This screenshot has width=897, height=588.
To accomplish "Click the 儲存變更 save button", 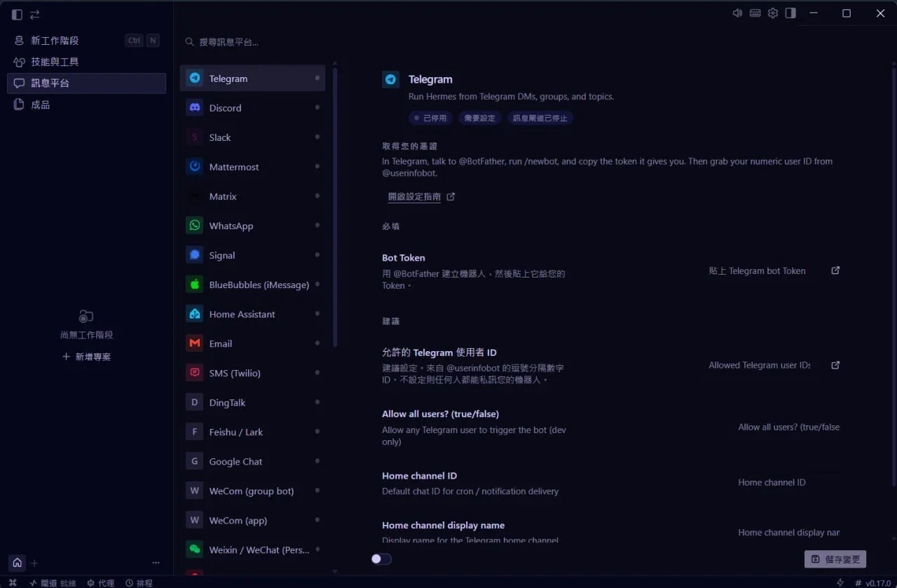I will tap(835, 559).
